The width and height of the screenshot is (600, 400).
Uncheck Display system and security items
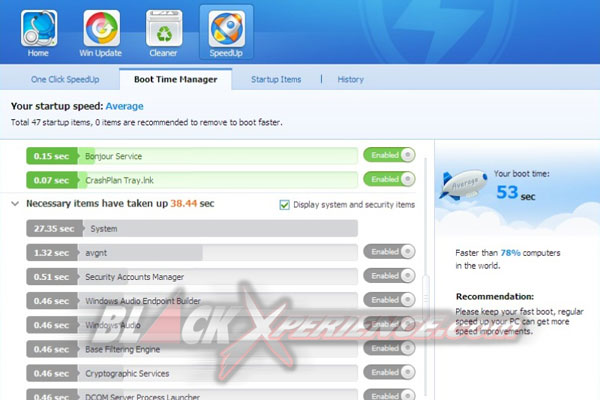click(x=284, y=205)
